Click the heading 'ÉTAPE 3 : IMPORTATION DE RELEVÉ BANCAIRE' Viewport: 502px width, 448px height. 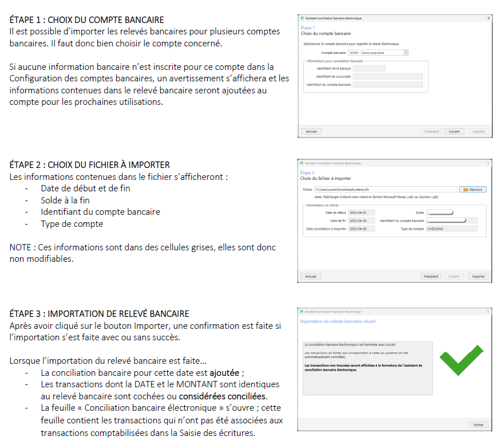(99, 314)
